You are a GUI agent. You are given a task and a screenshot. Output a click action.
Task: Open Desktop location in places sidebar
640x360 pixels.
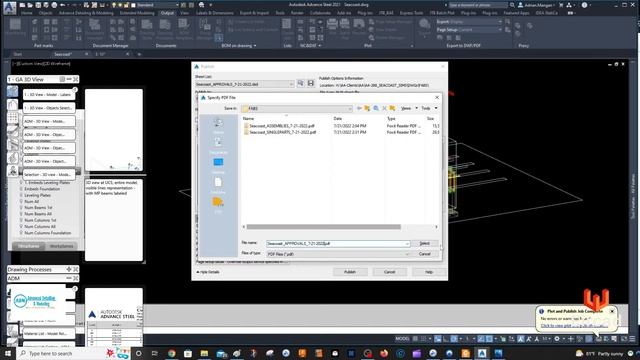218,165
